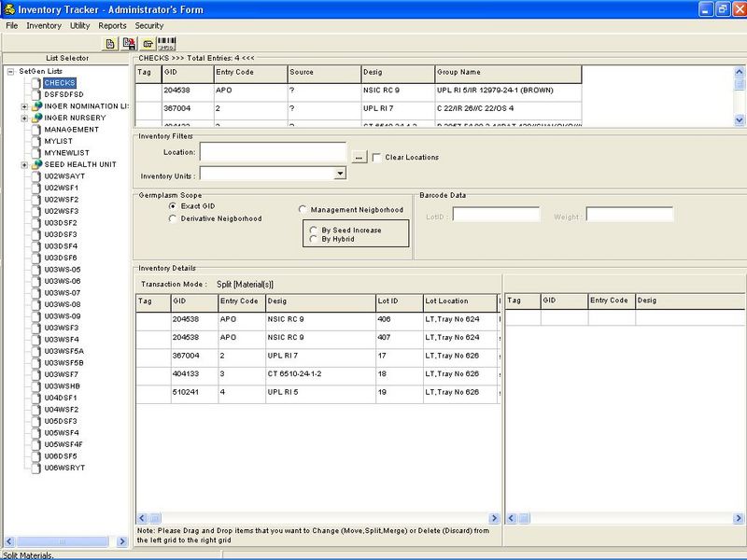Select the U03WSHB list
The height and width of the screenshot is (560, 747).
click(x=62, y=386)
